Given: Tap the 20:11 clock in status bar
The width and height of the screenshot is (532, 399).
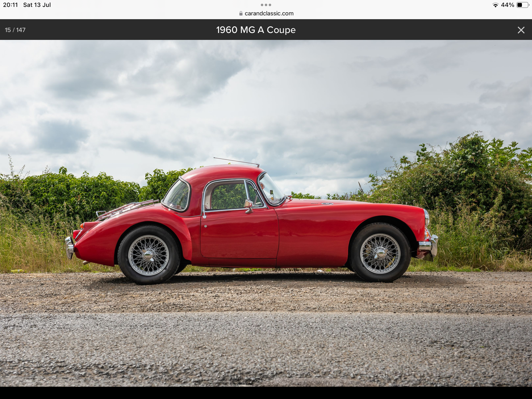Looking at the screenshot, I should [x=10, y=5].
